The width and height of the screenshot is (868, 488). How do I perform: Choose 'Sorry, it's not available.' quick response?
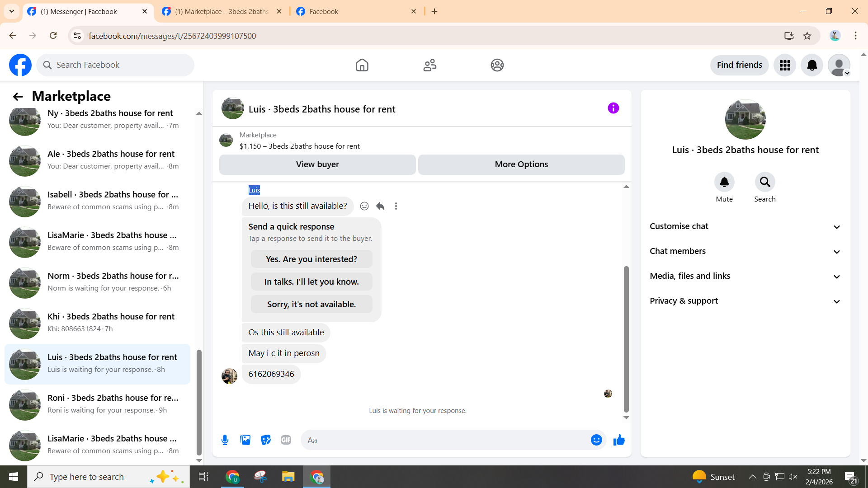(x=311, y=305)
